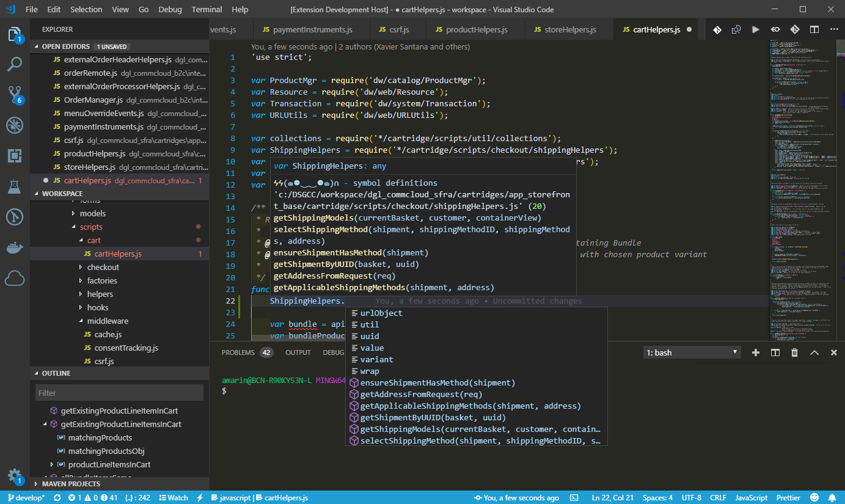Click the Prettier status bar item
This screenshot has height=504, width=845.
pyautogui.click(x=788, y=498)
